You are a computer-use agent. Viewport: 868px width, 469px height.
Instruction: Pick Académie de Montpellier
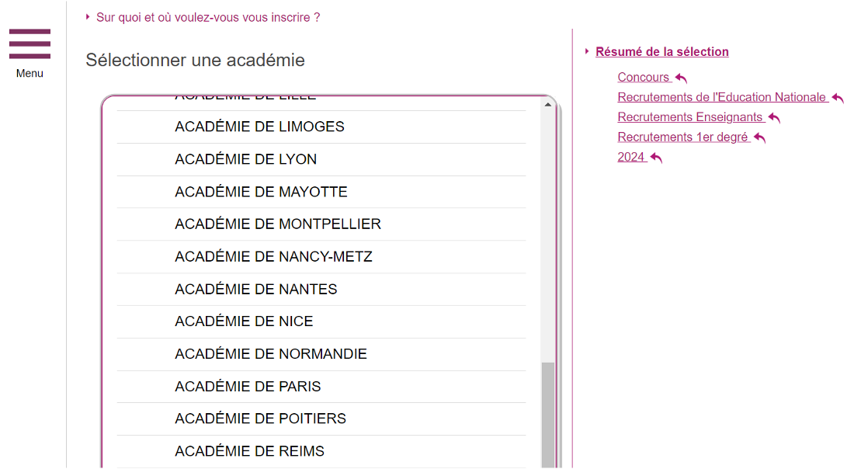tap(278, 224)
